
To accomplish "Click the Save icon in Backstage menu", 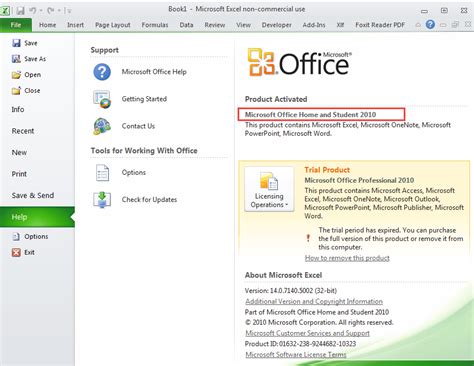I will (x=16, y=43).
